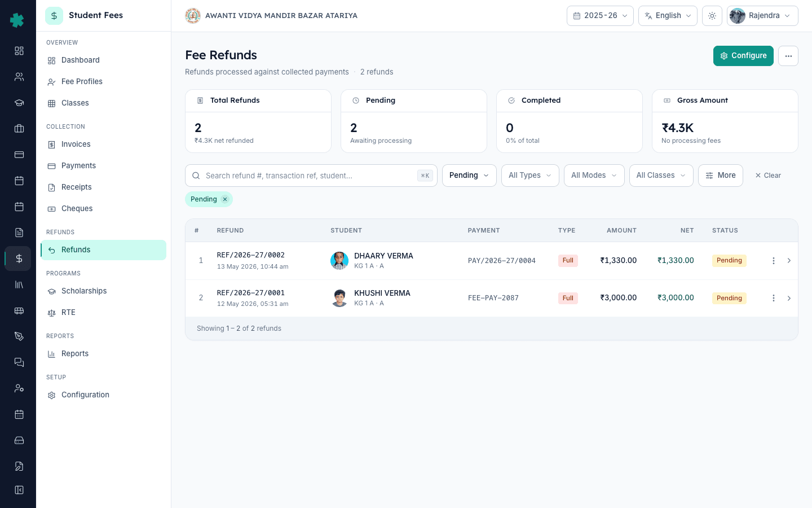The height and width of the screenshot is (508, 812).
Task: Click refund number REF/2026-27/0001
Action: (251, 293)
